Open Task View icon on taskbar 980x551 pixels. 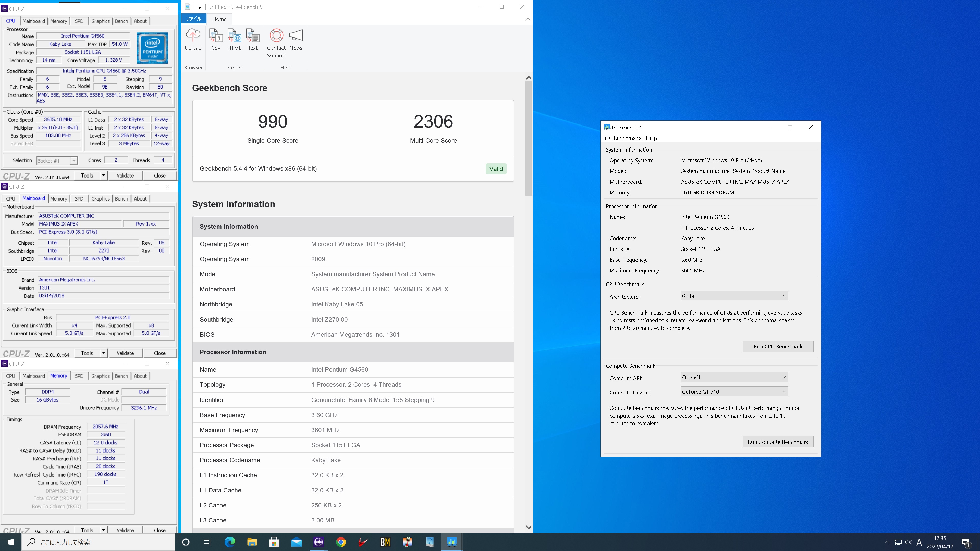(207, 542)
